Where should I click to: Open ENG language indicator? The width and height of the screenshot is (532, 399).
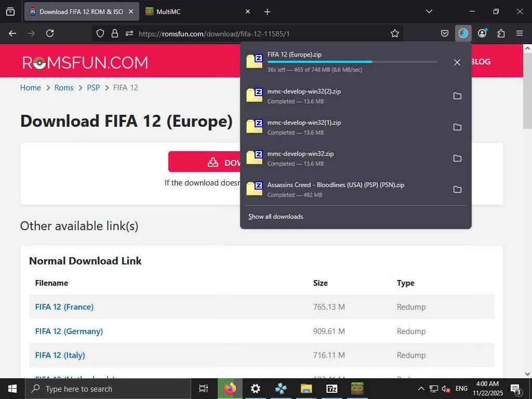coord(461,389)
